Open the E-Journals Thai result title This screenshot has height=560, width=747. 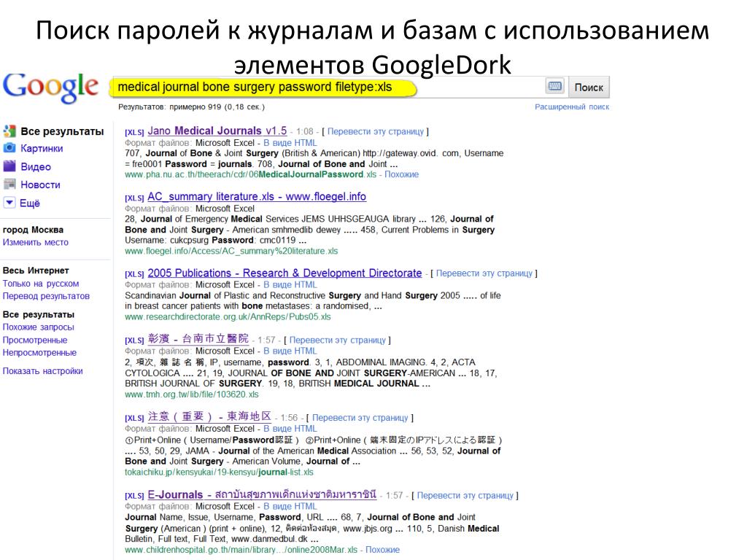point(262,494)
